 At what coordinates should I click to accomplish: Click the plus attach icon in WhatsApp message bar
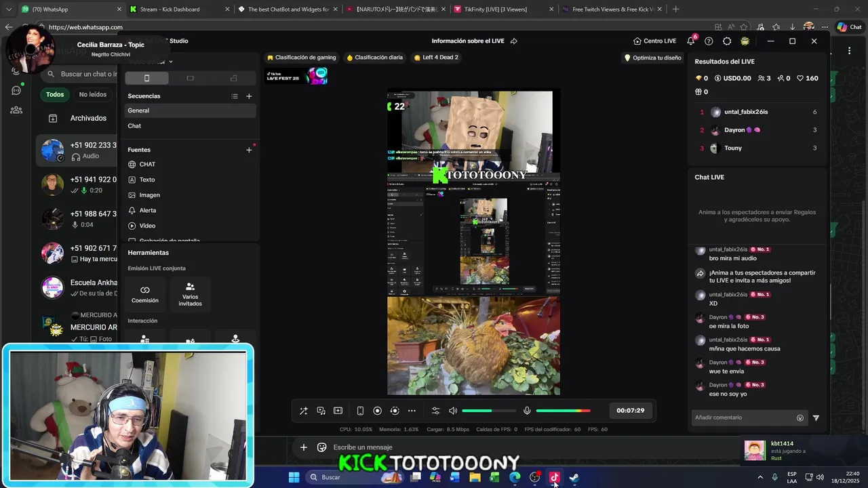tap(304, 447)
